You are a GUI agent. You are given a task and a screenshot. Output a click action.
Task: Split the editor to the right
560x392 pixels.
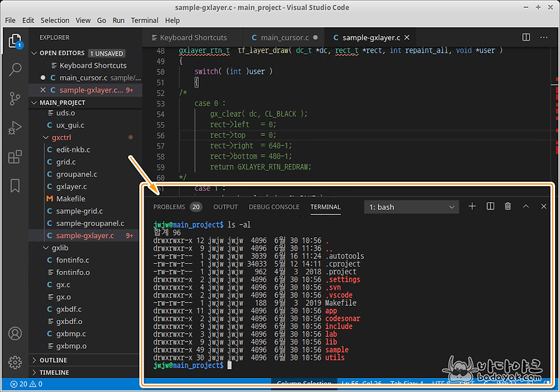(x=526, y=37)
